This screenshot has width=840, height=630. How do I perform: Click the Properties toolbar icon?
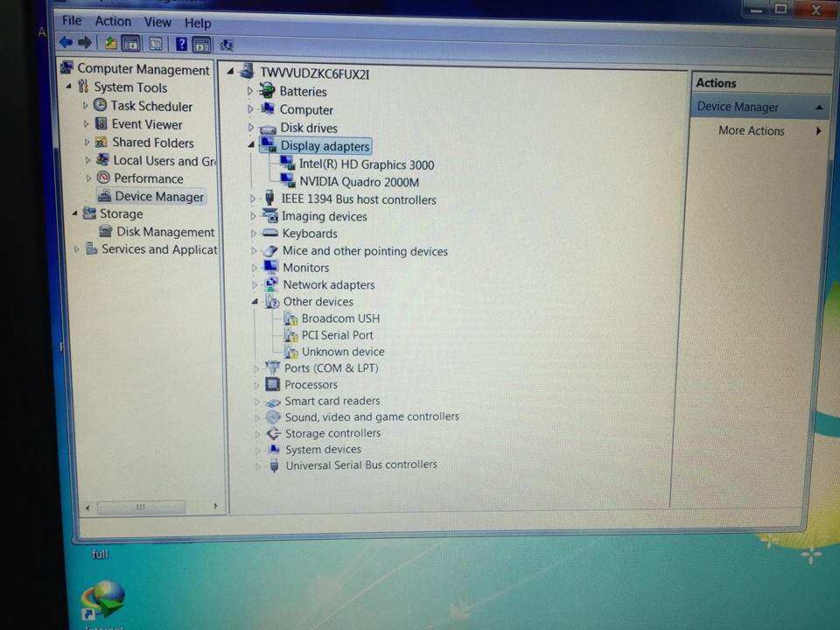point(156,44)
